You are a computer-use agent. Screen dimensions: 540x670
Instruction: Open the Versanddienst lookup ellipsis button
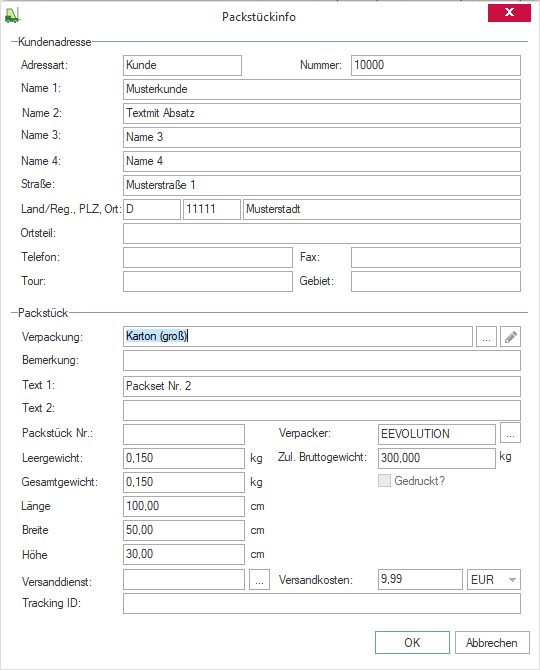click(259, 580)
